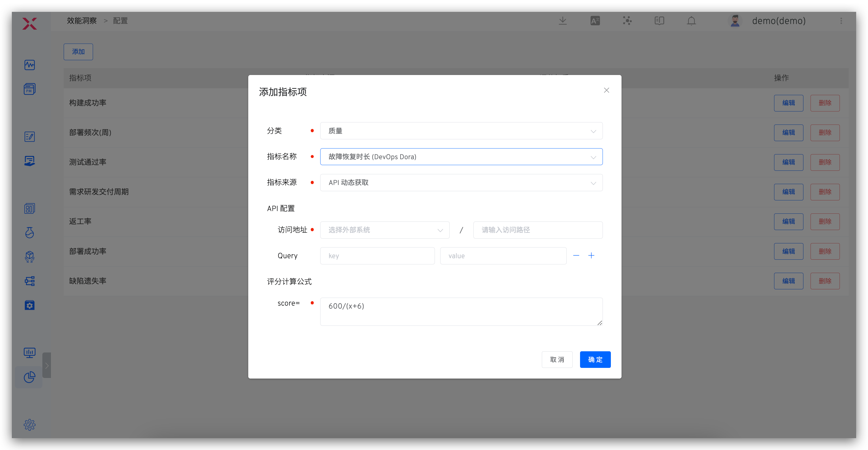The image size is (868, 450).
Task: Open notifications via the bell icon
Action: (x=691, y=20)
